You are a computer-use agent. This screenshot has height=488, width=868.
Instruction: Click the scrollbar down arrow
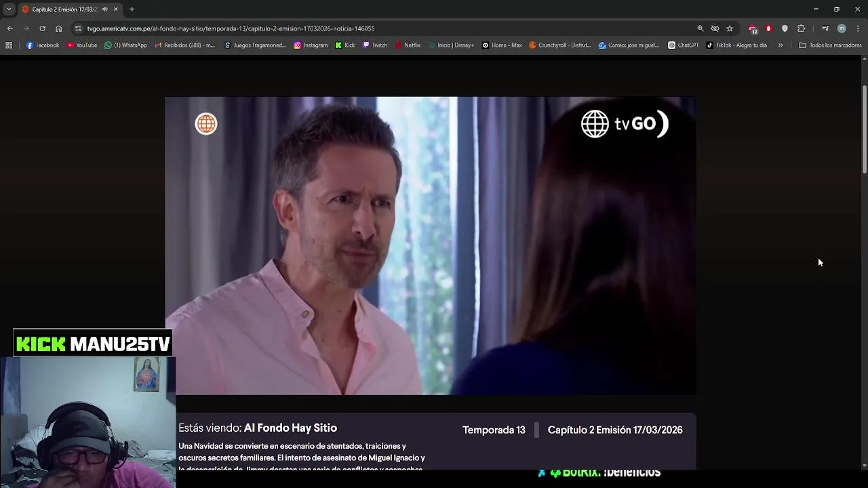[x=864, y=466]
